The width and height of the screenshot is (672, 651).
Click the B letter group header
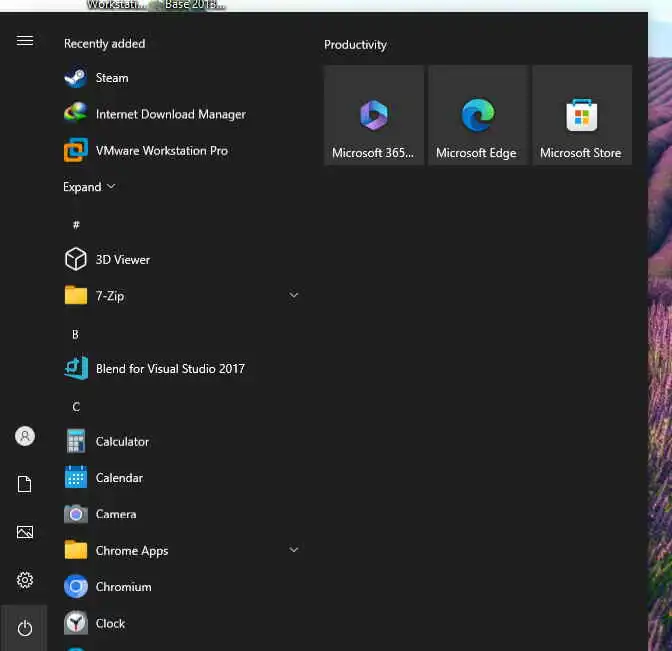pos(75,334)
